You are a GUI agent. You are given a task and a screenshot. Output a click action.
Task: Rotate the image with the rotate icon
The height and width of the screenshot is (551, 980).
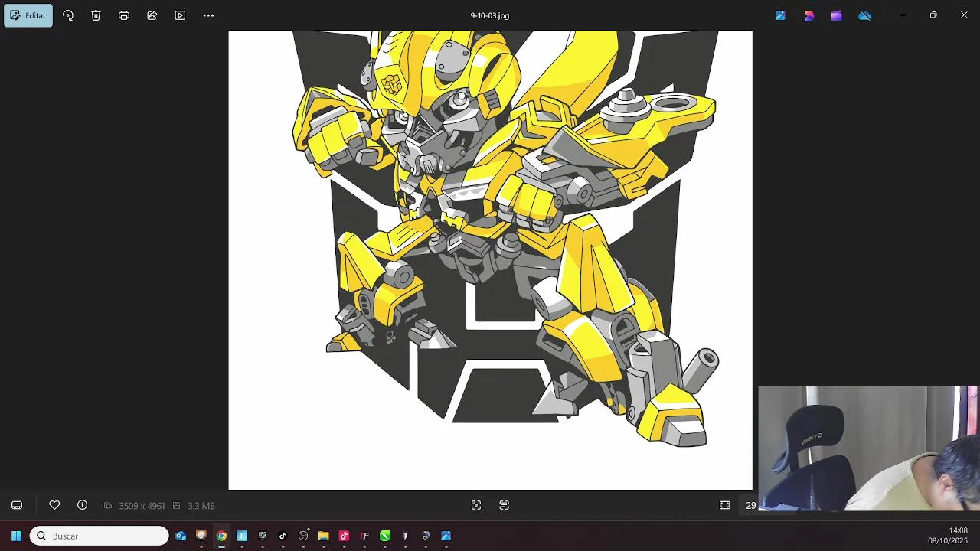68,15
